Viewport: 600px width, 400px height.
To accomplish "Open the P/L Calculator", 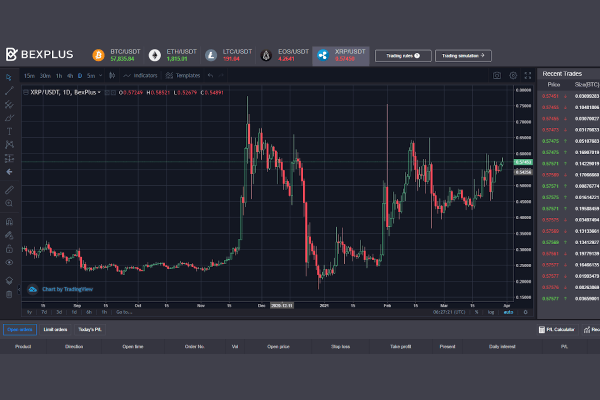I will point(556,330).
